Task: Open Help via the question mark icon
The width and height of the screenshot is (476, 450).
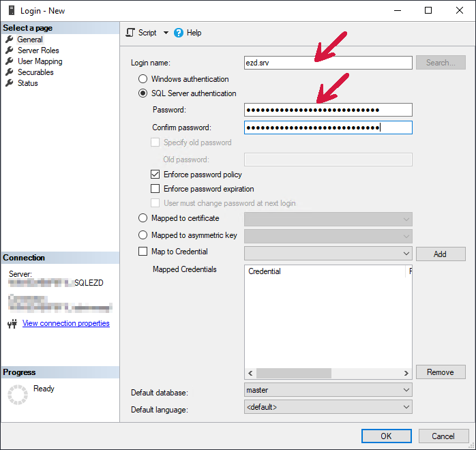Action: click(x=179, y=33)
